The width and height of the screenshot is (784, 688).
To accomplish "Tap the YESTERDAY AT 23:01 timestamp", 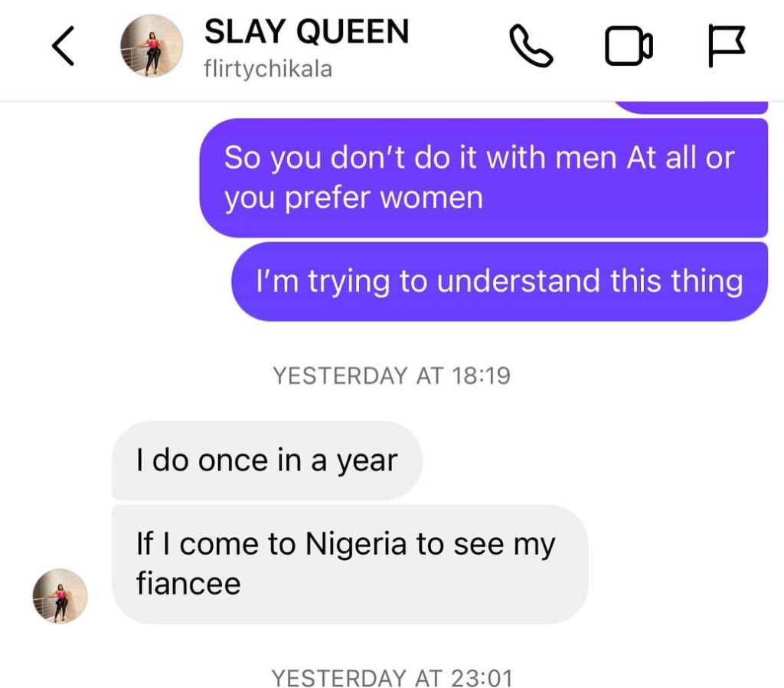I will pyautogui.click(x=391, y=677).
